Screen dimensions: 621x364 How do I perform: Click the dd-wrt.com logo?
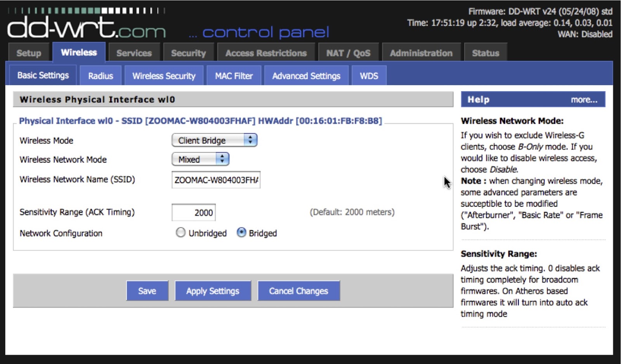86,27
